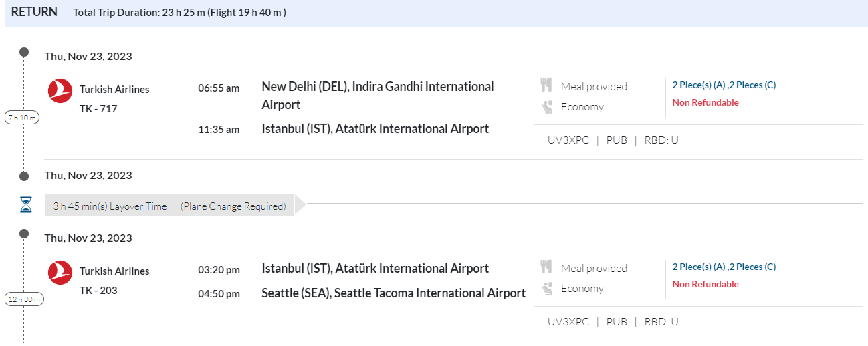
Task: Click Non Refundable text for second flight
Action: 706,284
